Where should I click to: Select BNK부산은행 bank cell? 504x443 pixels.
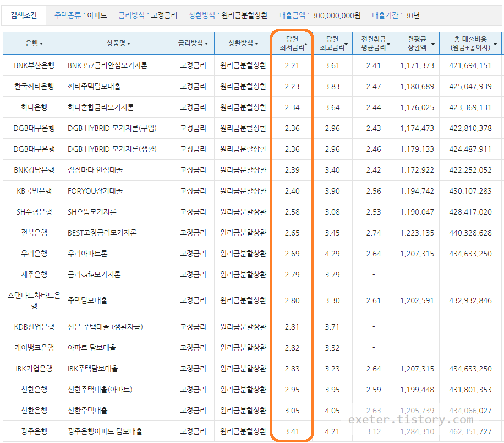tap(34, 65)
